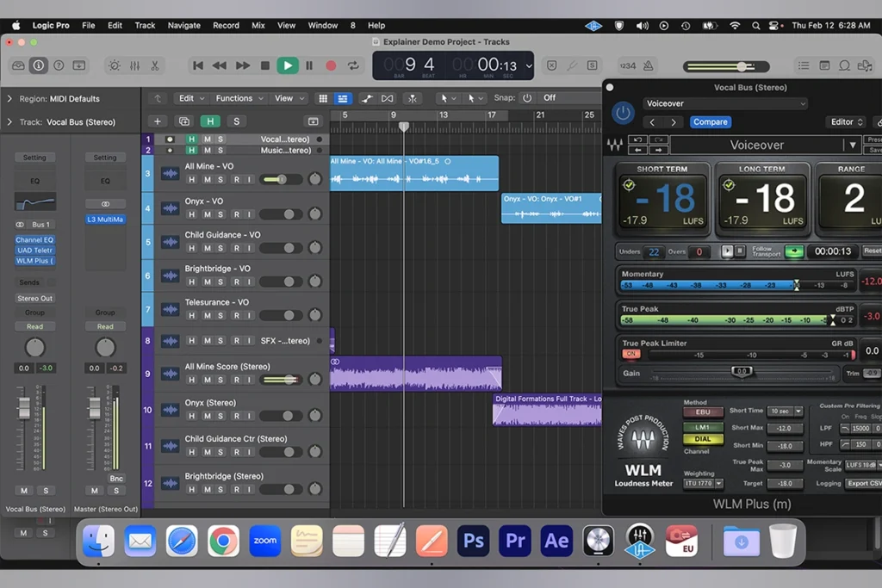This screenshot has width=882, height=588.
Task: Adjust the All Mine - VO volume slider
Action: (x=282, y=179)
